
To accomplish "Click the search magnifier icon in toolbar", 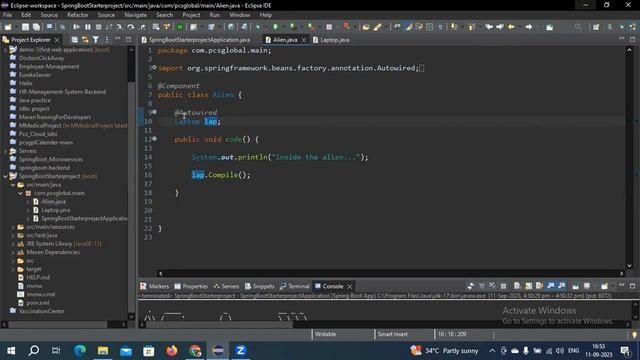I will [x=578, y=27].
